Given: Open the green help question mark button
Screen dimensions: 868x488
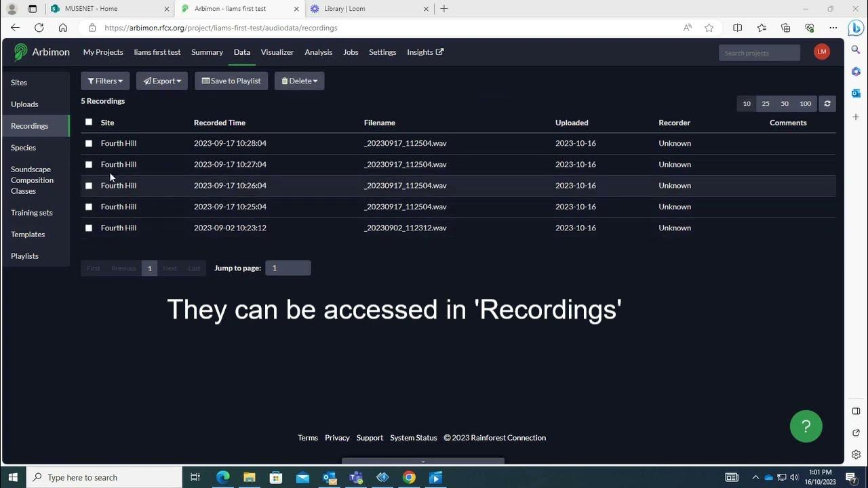Looking at the screenshot, I should tap(806, 426).
